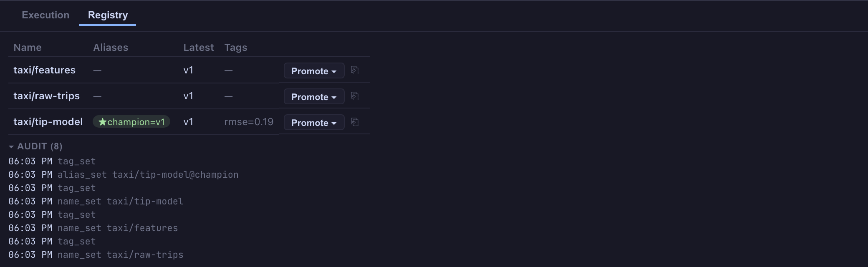
Task: Switch to the Execution tab
Action: click(45, 15)
